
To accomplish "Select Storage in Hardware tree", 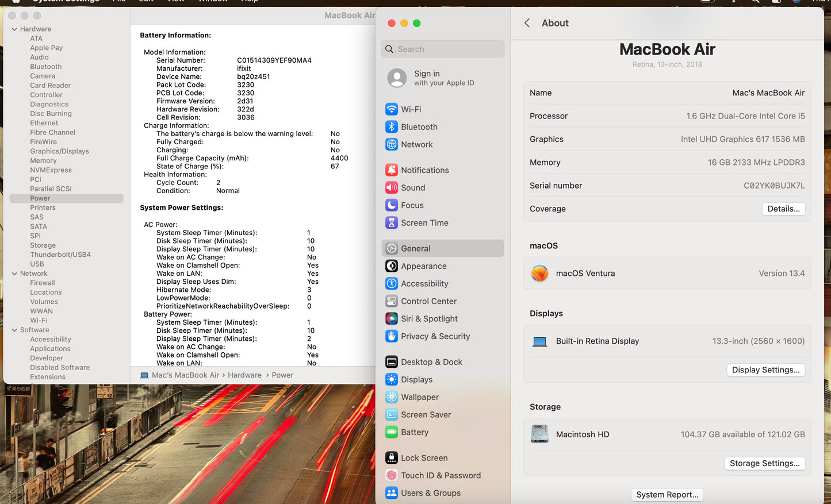I will 43,245.
